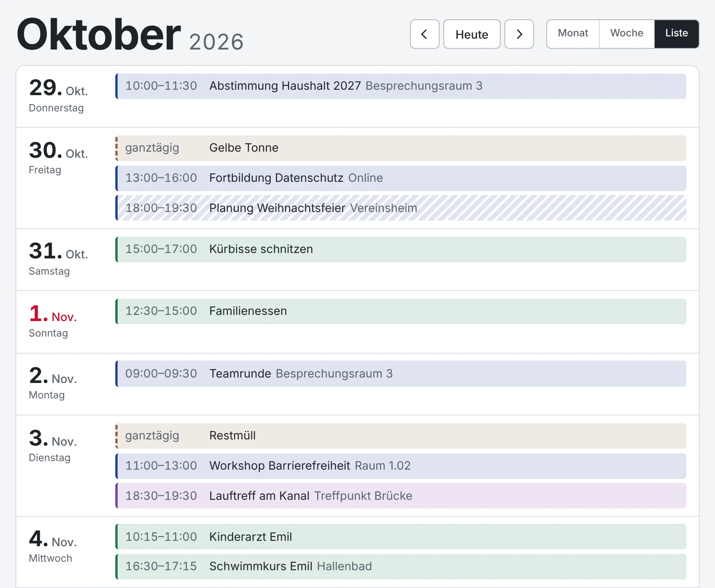Open Planung Weihnachtsfeier event
Image resolution: width=715 pixels, height=588 pixels.
(401, 208)
